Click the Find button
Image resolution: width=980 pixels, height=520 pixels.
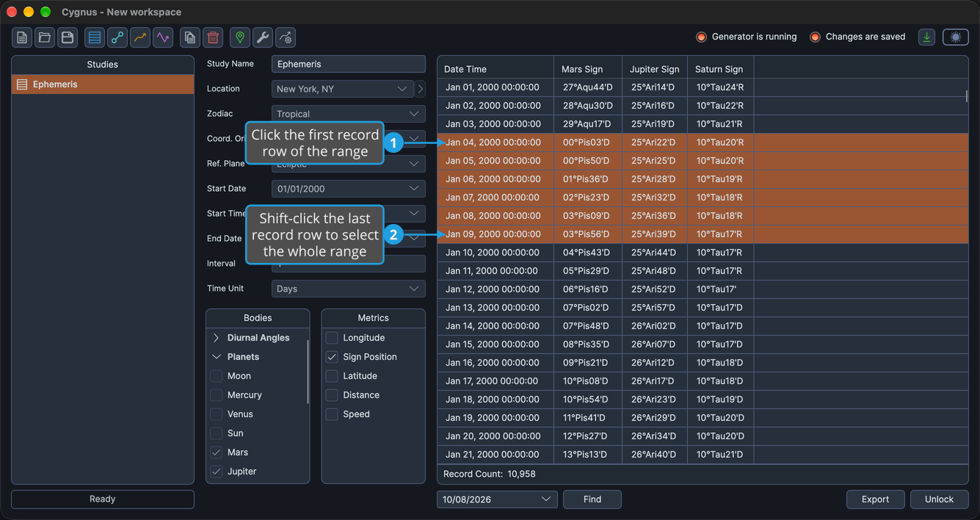pyautogui.click(x=592, y=499)
